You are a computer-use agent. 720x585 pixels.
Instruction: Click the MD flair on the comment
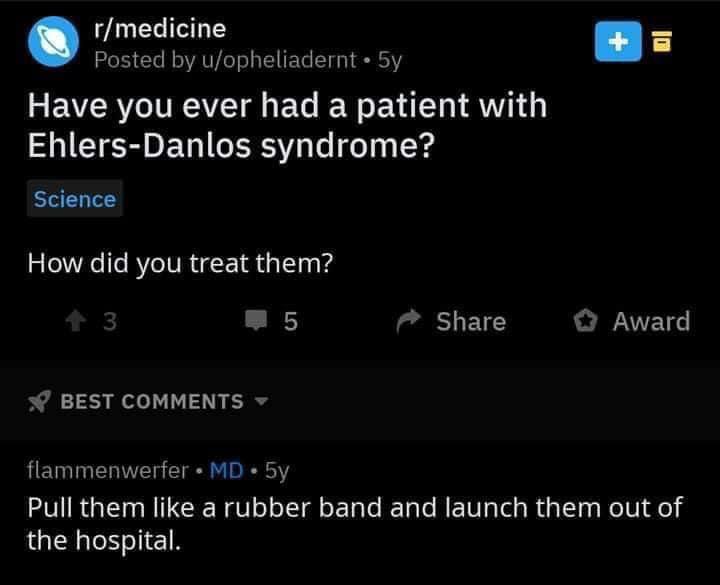226,470
